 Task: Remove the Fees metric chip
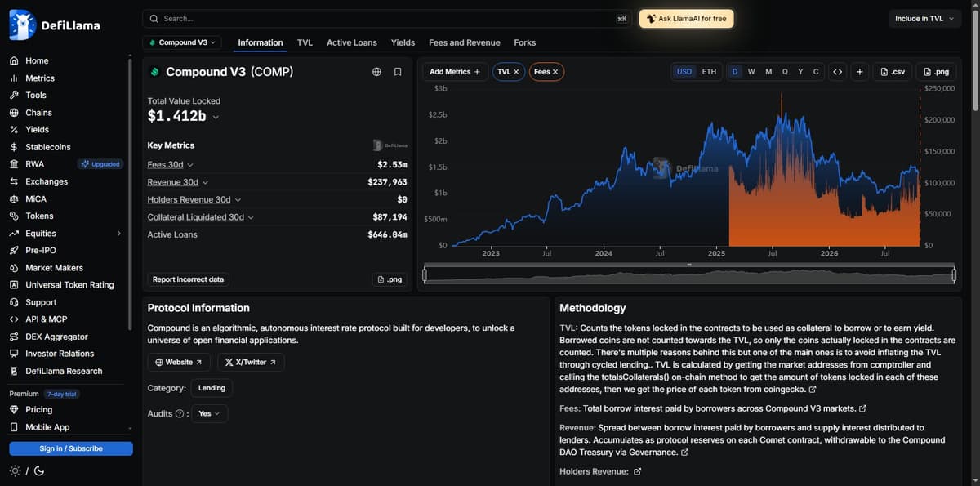[x=555, y=72]
